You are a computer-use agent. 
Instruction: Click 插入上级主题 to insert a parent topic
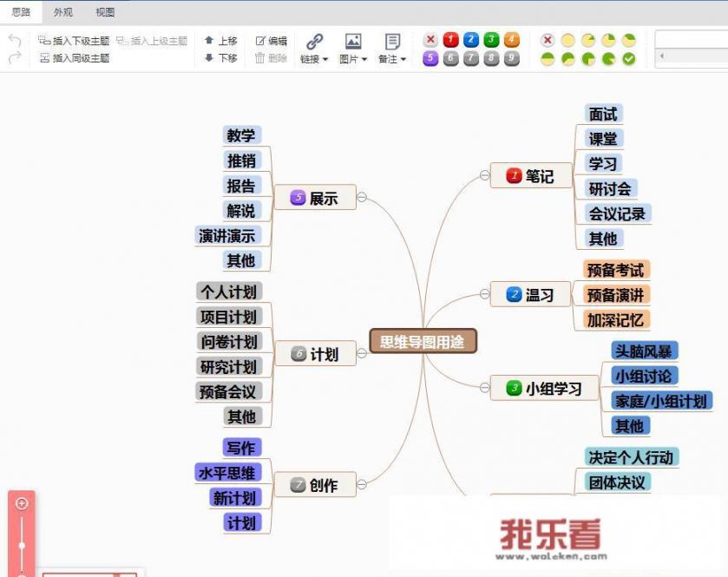152,42
